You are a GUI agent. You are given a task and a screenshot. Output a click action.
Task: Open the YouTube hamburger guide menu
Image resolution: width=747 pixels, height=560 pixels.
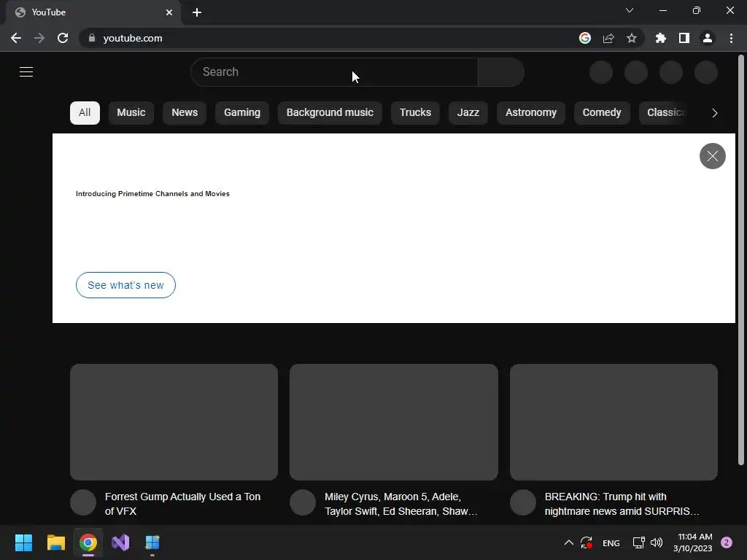[x=26, y=72]
